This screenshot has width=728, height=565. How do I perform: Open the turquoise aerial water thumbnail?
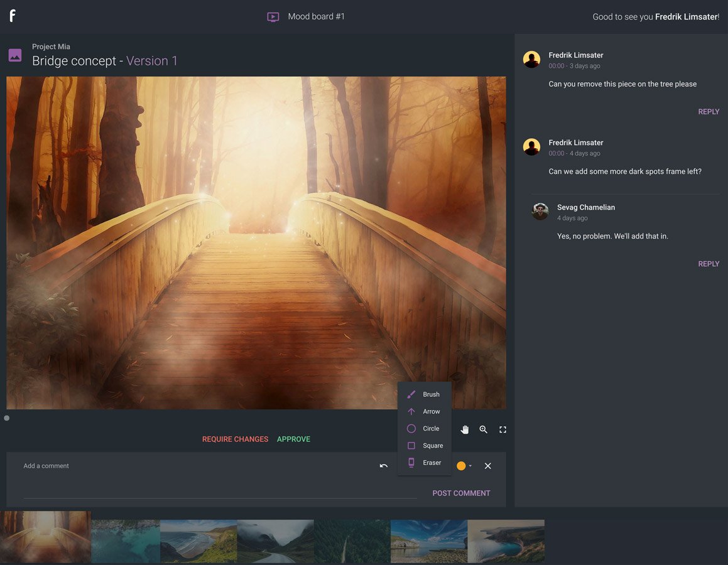[x=126, y=541]
